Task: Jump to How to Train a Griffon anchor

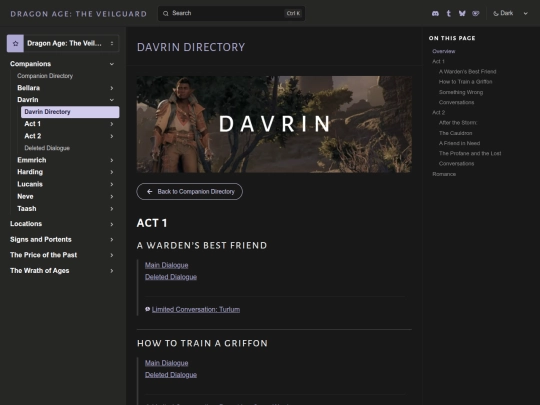Action: tap(465, 82)
